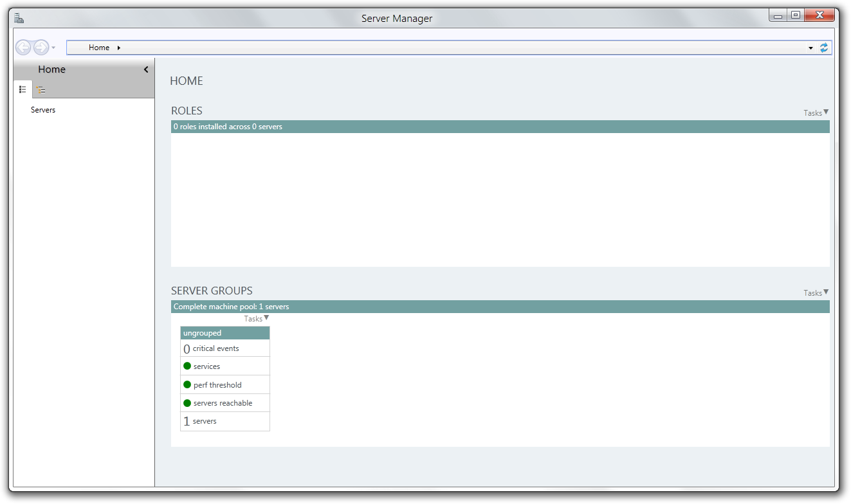This screenshot has height=504, width=851.
Task: Maximize the Server Manager window
Action: 796,15
